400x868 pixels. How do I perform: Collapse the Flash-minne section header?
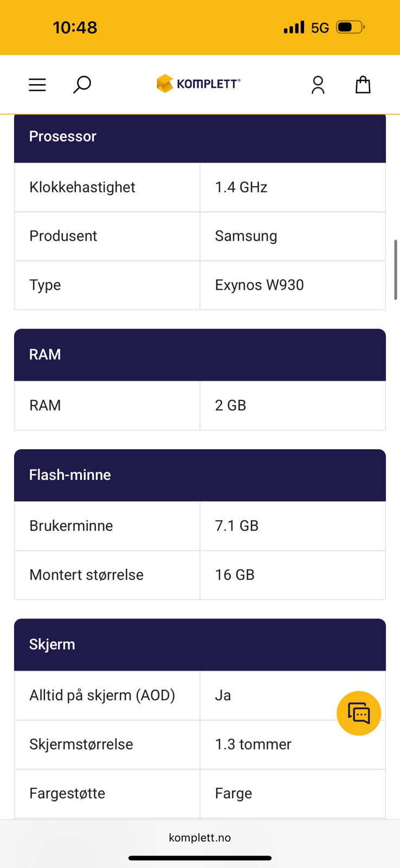[x=199, y=475]
